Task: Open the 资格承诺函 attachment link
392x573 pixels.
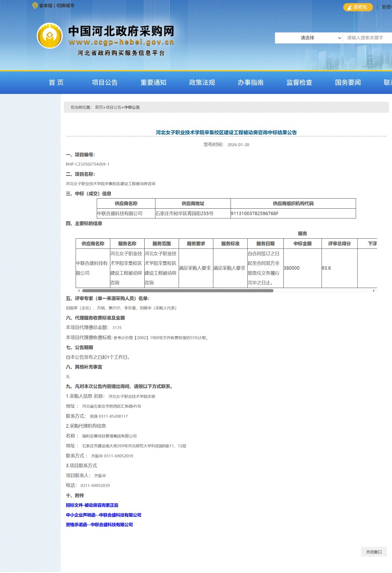Action: 99,525
